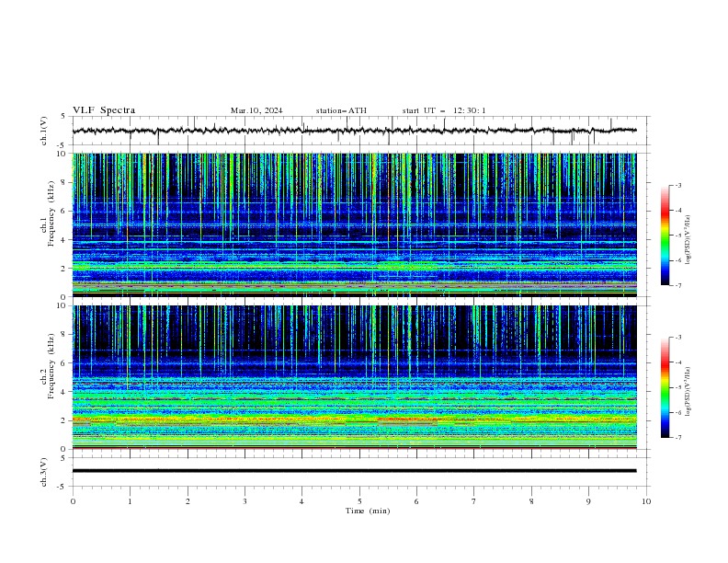
Task: Click the "Time (min)" axis label
Action: pos(368,511)
